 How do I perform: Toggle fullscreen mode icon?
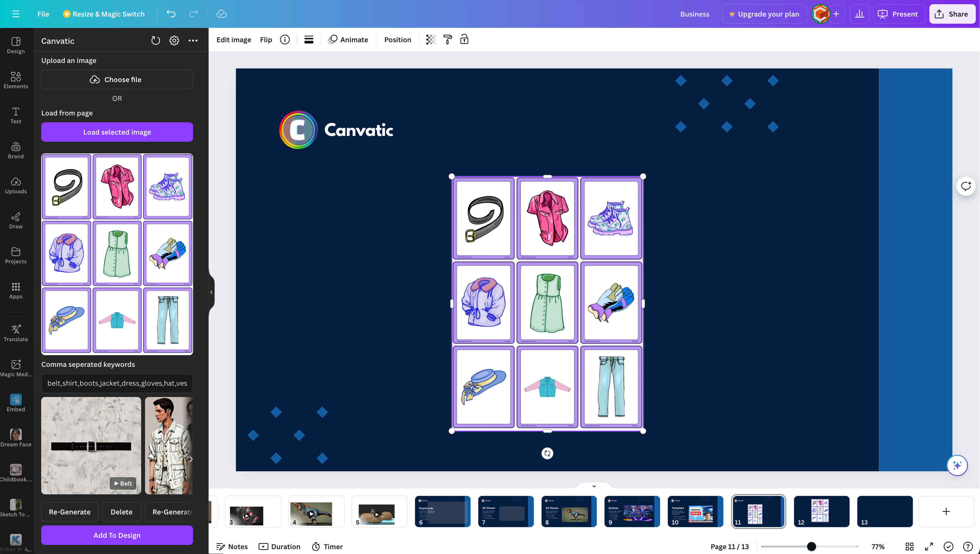coord(929,547)
